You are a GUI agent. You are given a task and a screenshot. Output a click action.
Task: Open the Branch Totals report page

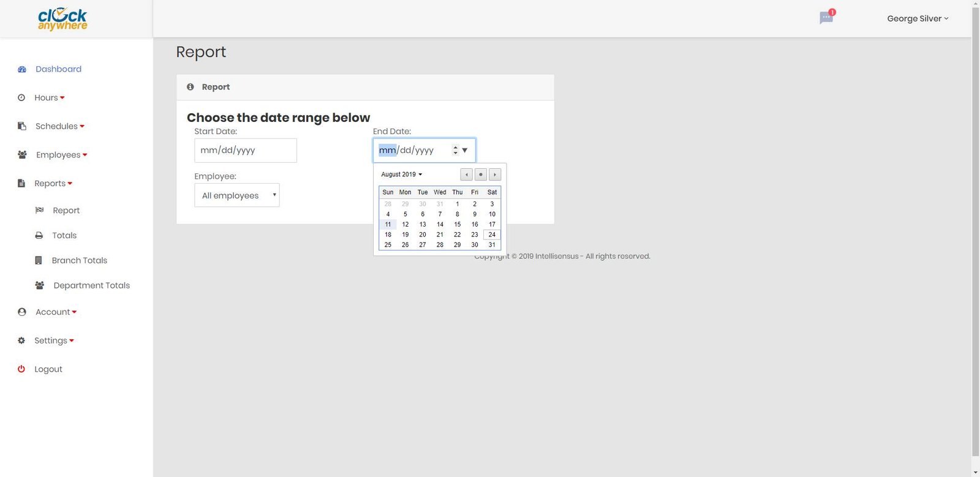pos(79,260)
